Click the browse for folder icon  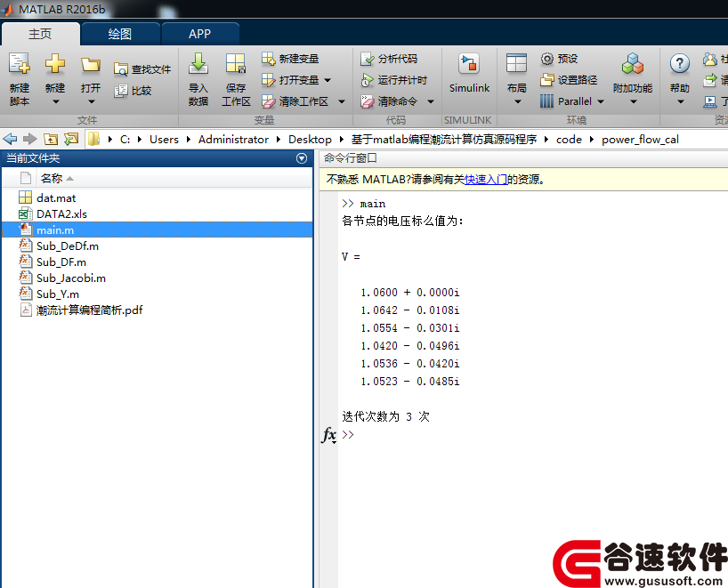click(x=71, y=139)
